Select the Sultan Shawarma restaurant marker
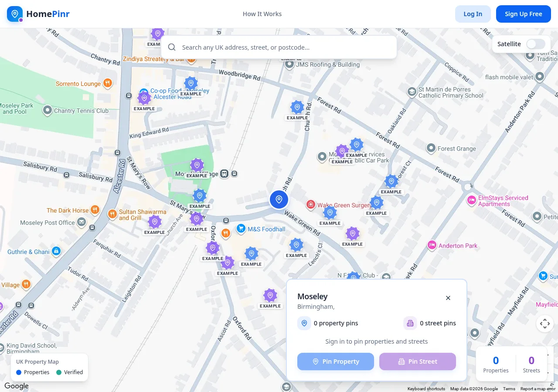This screenshot has height=392, width=558. (x=112, y=214)
